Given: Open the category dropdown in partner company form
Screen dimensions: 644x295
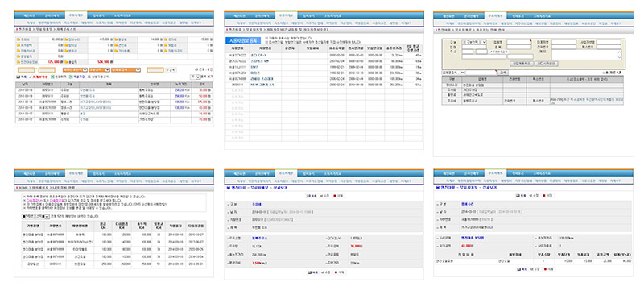Looking at the screenshot, I should click(474, 43).
